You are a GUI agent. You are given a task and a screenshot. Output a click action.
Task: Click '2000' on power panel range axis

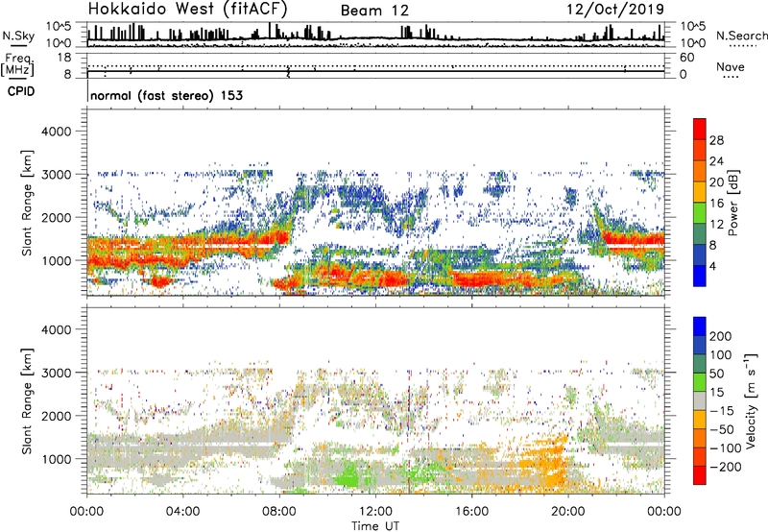coord(56,217)
